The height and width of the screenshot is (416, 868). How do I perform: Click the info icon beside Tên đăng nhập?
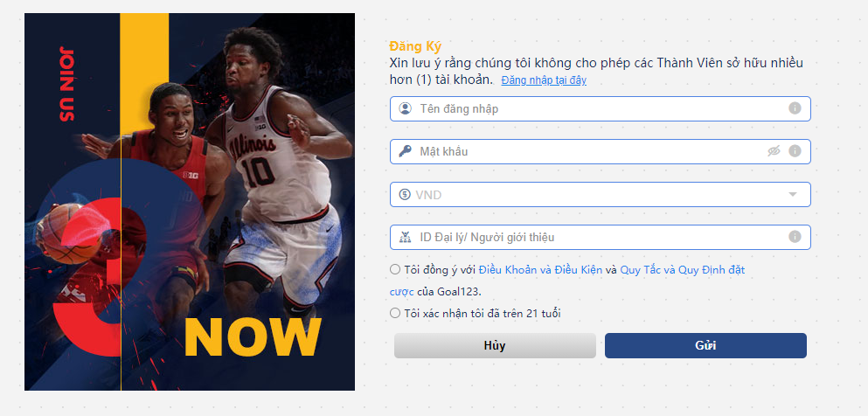[x=795, y=108]
